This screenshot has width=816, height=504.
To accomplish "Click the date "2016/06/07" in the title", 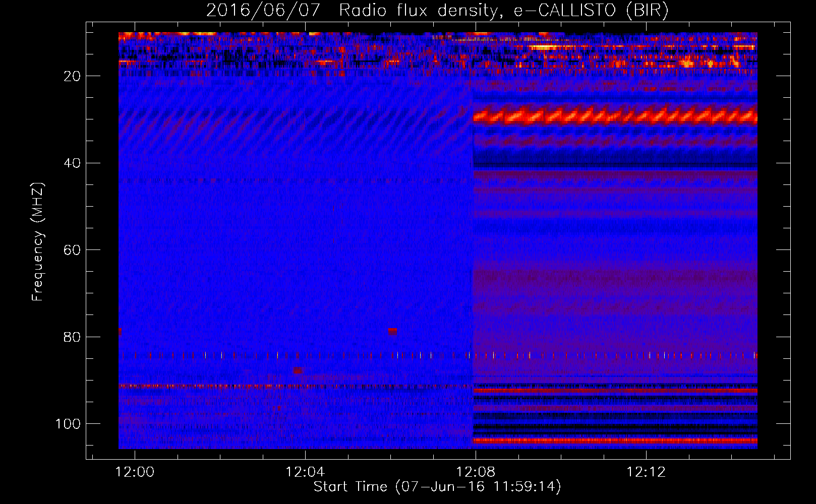I will [263, 11].
